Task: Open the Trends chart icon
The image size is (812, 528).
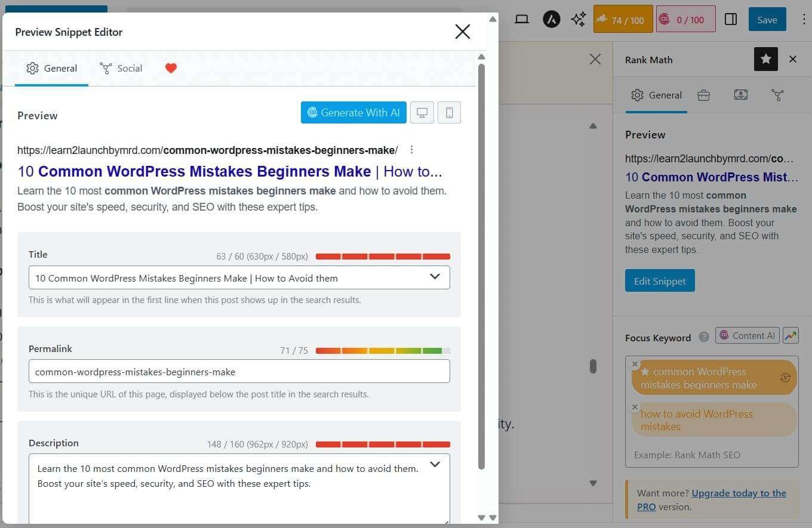Action: coord(791,335)
